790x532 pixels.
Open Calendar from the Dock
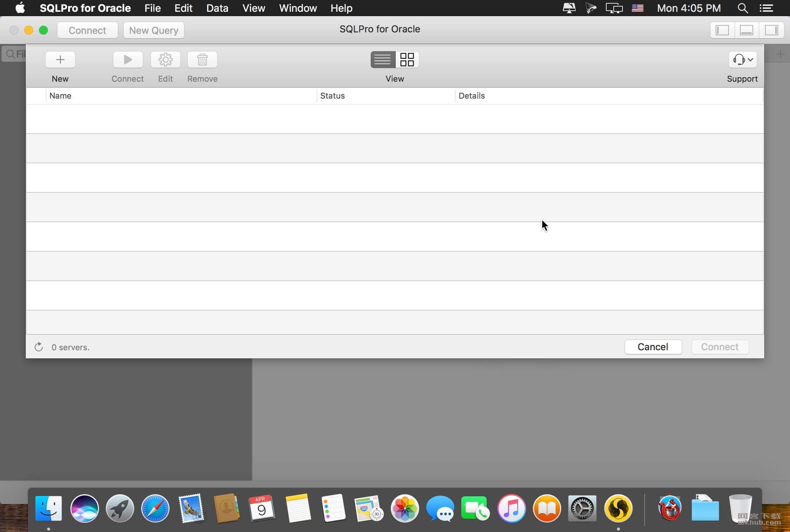(262, 508)
